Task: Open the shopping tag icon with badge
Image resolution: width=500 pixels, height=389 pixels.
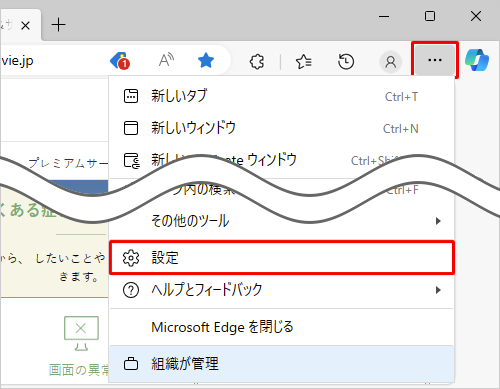Action: click(x=120, y=61)
